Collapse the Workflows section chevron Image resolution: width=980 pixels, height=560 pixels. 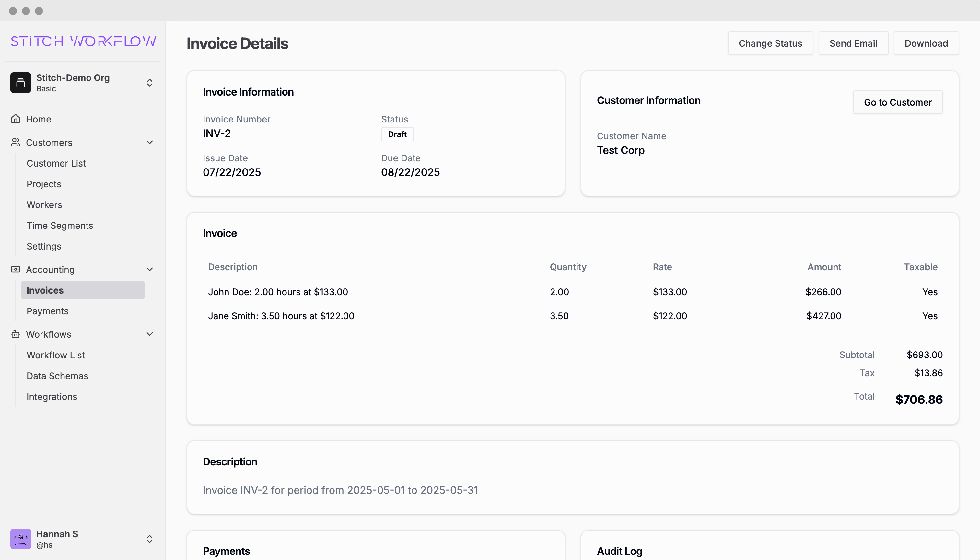[150, 334]
